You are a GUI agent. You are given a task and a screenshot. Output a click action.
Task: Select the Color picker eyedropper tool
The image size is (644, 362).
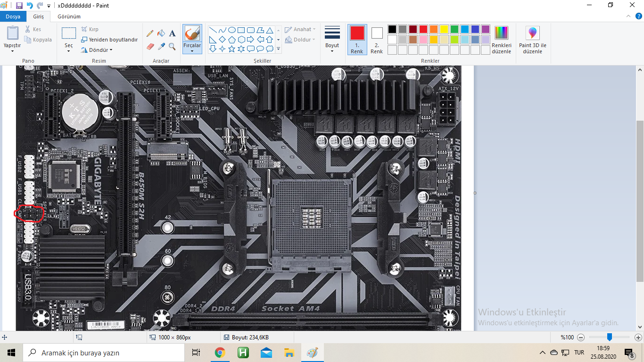pyautogui.click(x=161, y=46)
